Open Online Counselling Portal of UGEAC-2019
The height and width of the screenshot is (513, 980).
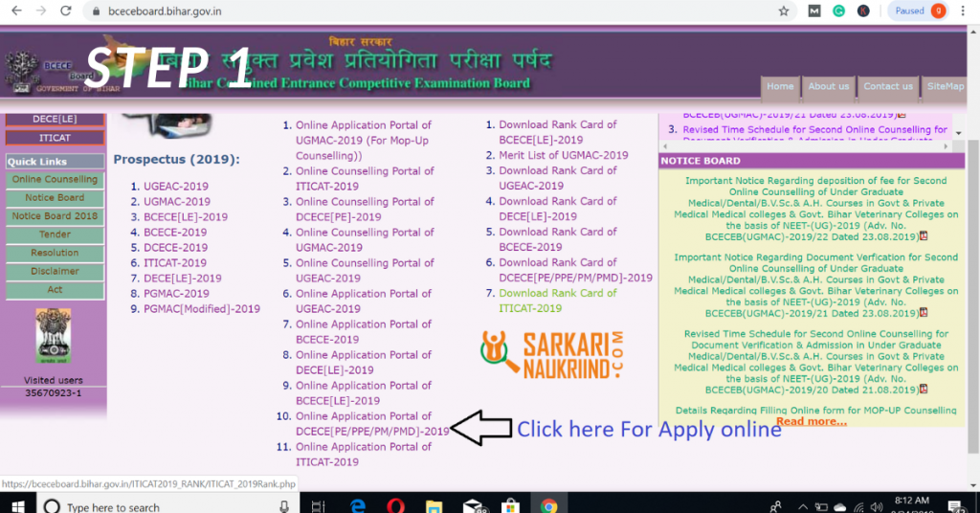click(365, 270)
